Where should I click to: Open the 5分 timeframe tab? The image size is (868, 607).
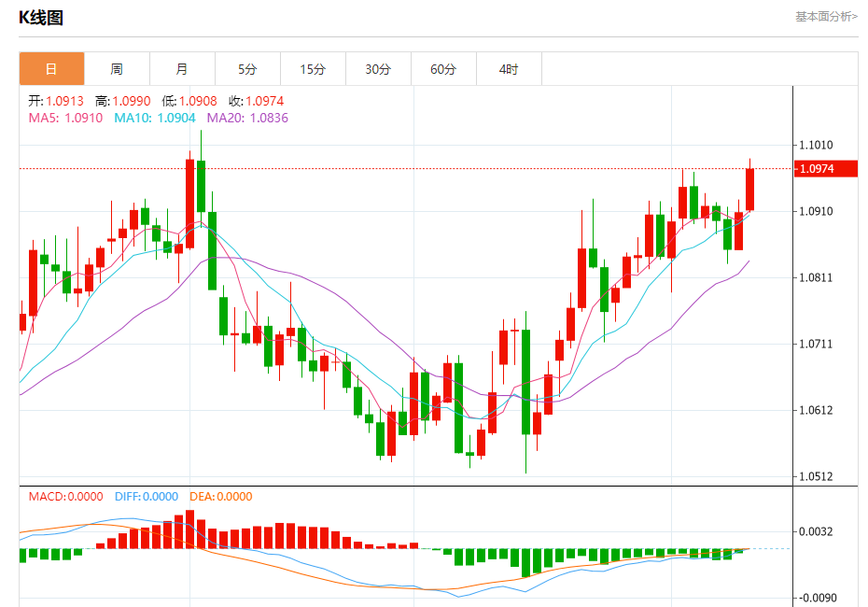[x=247, y=69]
